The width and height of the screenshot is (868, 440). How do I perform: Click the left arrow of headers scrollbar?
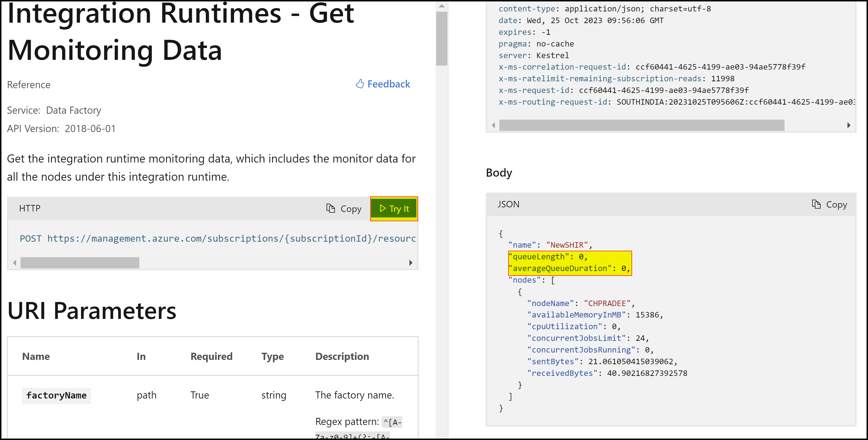coord(493,125)
